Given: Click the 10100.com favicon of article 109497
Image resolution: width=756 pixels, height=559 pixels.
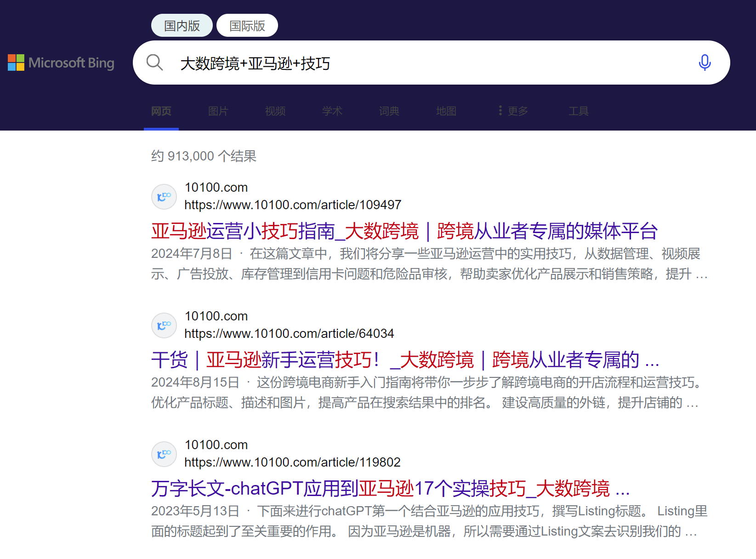Looking at the screenshot, I should pos(164,197).
